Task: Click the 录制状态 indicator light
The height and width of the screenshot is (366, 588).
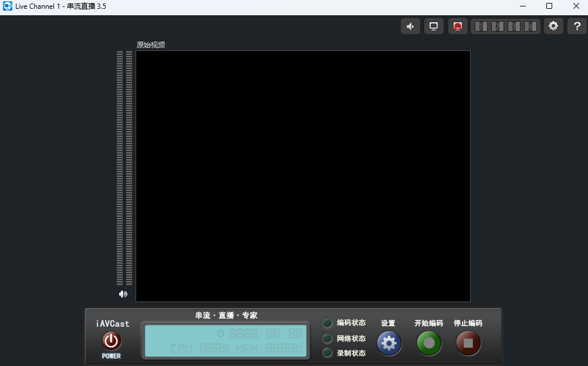Action: pyautogui.click(x=327, y=353)
